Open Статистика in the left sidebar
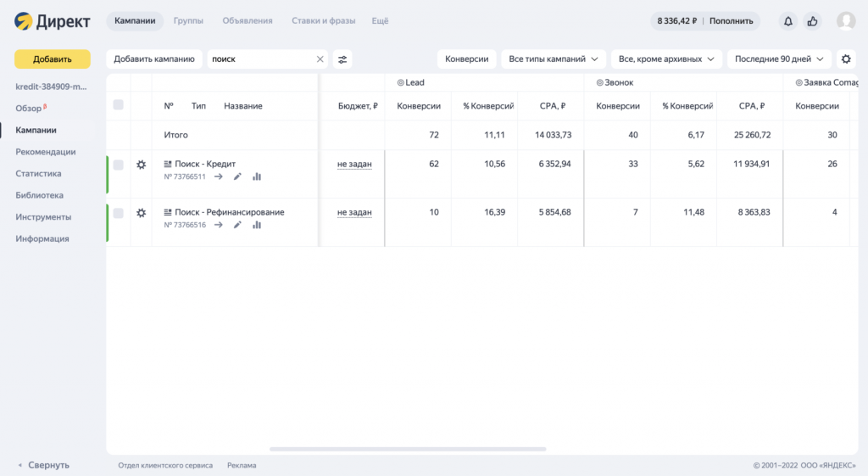Viewport: 868px width, 476px height. (38, 174)
